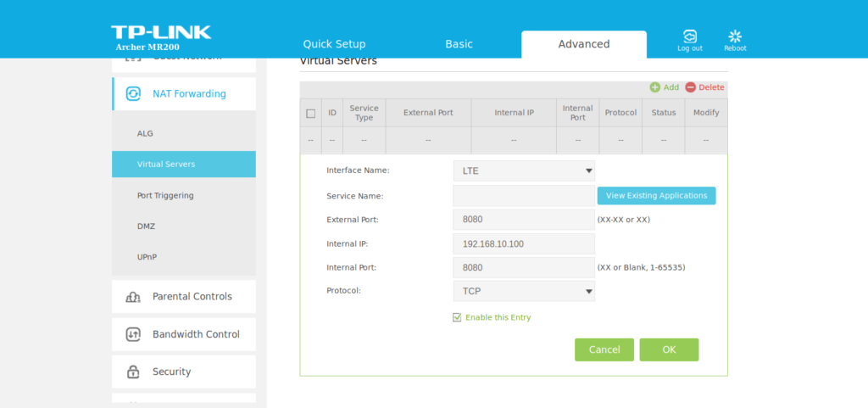The height and width of the screenshot is (408, 868).
Task: Click the Security padlock icon
Action: tap(133, 372)
